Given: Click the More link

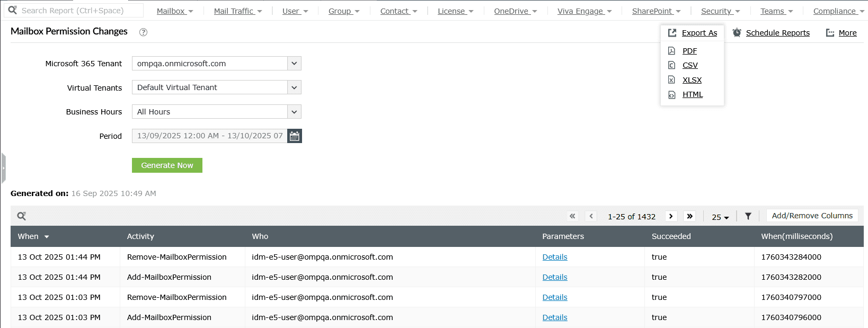Looking at the screenshot, I should tap(847, 33).
